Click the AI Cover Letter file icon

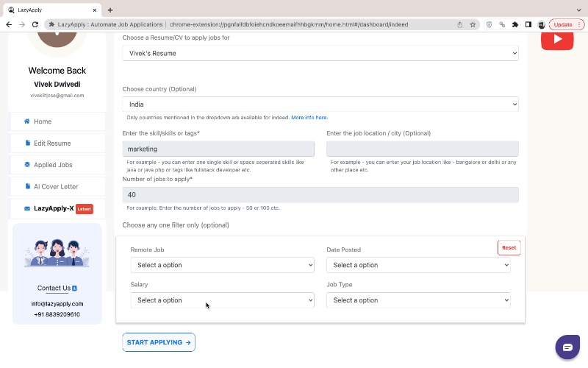(x=27, y=186)
